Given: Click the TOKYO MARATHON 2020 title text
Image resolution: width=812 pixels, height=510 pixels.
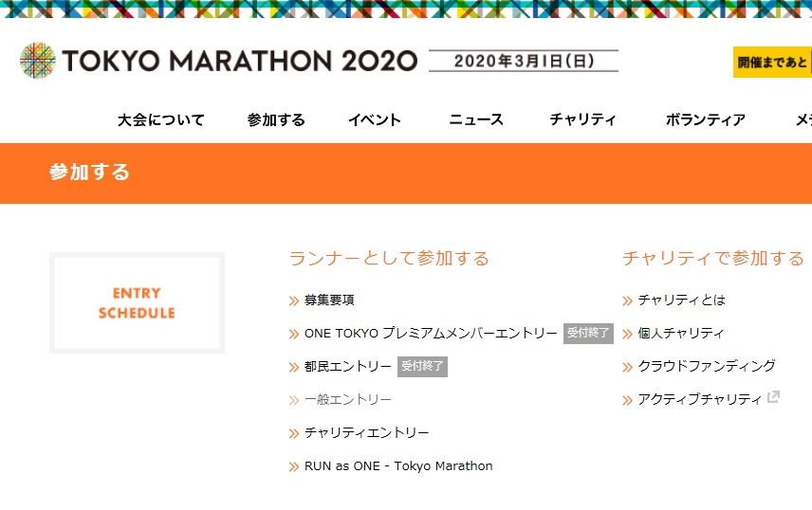Looking at the screenshot, I should [x=240, y=61].
